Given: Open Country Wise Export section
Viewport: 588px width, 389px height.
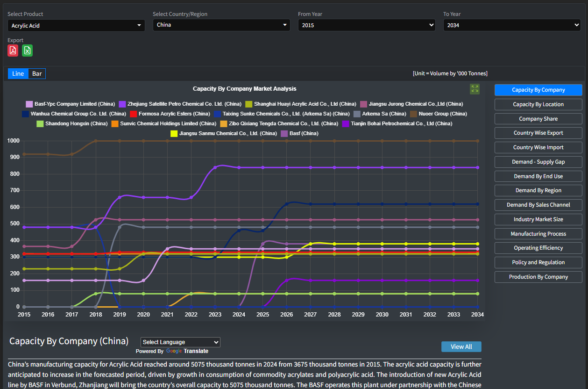Looking at the screenshot, I should [x=538, y=133].
